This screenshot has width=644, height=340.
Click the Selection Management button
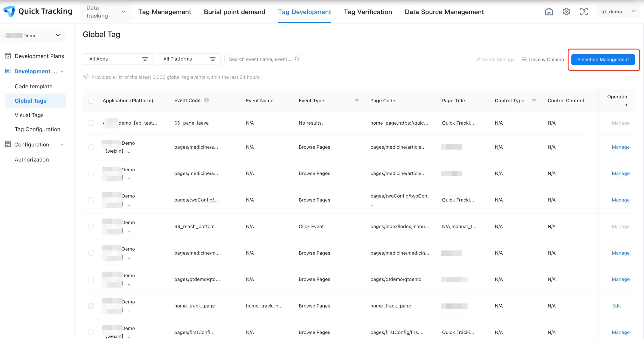603,59
